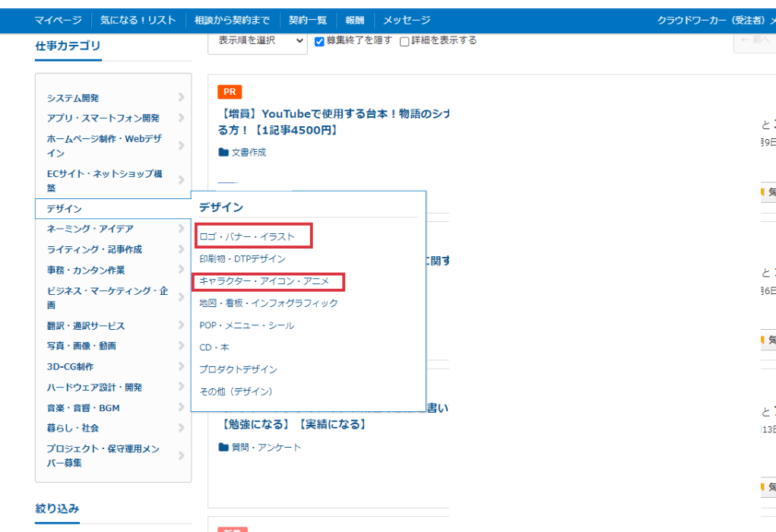
Task: Open the YouTube 台本 job title link
Action: pyautogui.click(x=327, y=122)
